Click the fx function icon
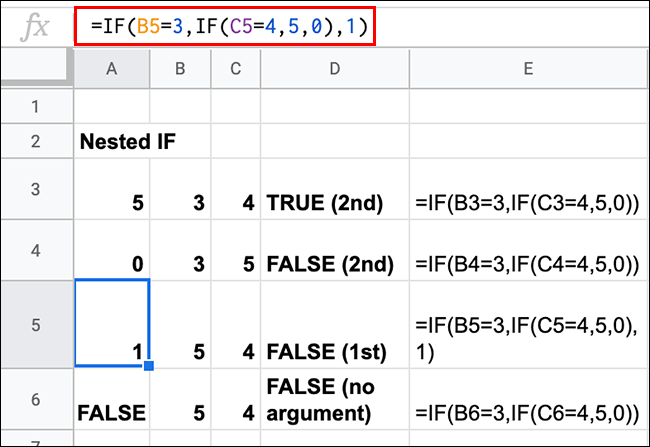The height and width of the screenshot is (447, 650). (36, 26)
